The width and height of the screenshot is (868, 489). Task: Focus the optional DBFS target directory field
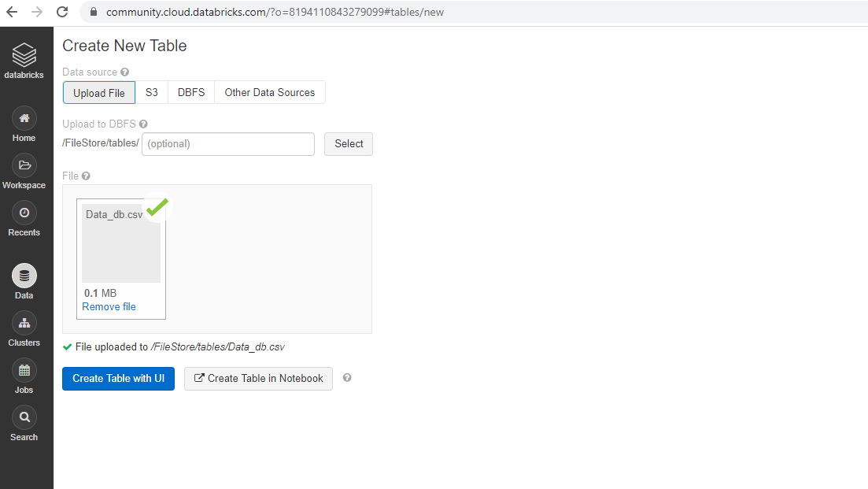[x=228, y=144]
